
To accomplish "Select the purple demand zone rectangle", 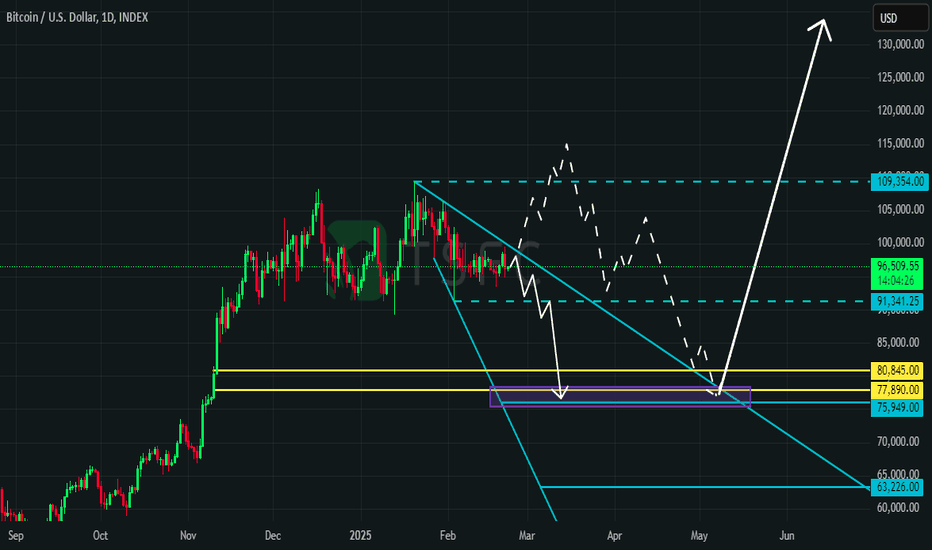I will pyautogui.click(x=620, y=397).
